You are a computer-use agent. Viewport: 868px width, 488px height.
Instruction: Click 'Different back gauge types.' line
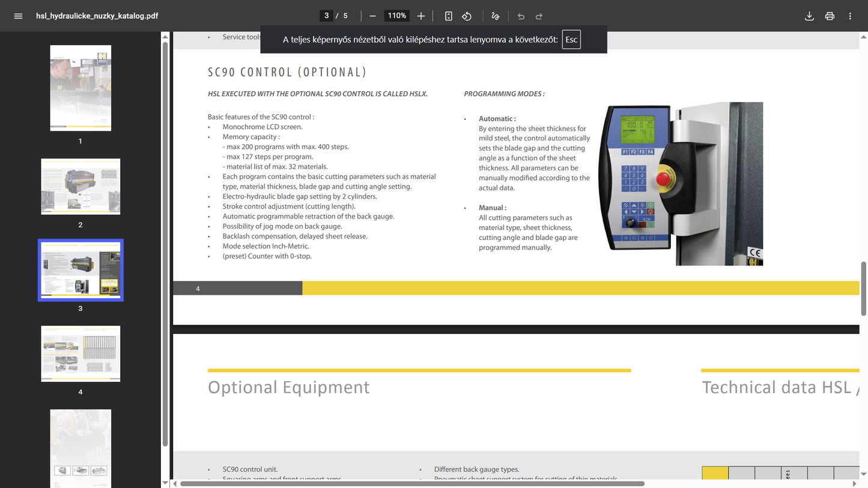(477, 469)
